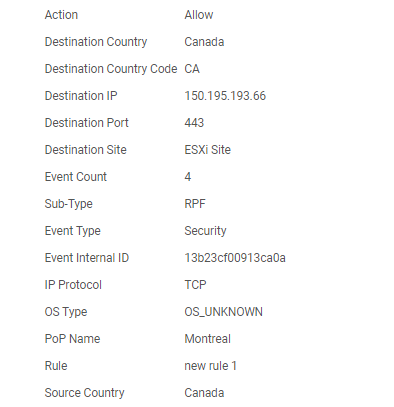This screenshot has width=394, height=407.
Task: Click the Destination Port label
Action: pos(86,123)
